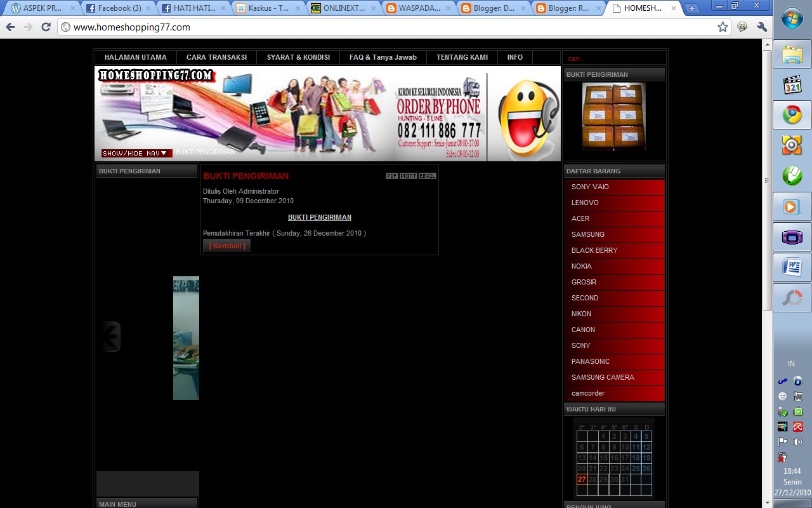Switch to the ONLINEXT... tab

point(343,8)
